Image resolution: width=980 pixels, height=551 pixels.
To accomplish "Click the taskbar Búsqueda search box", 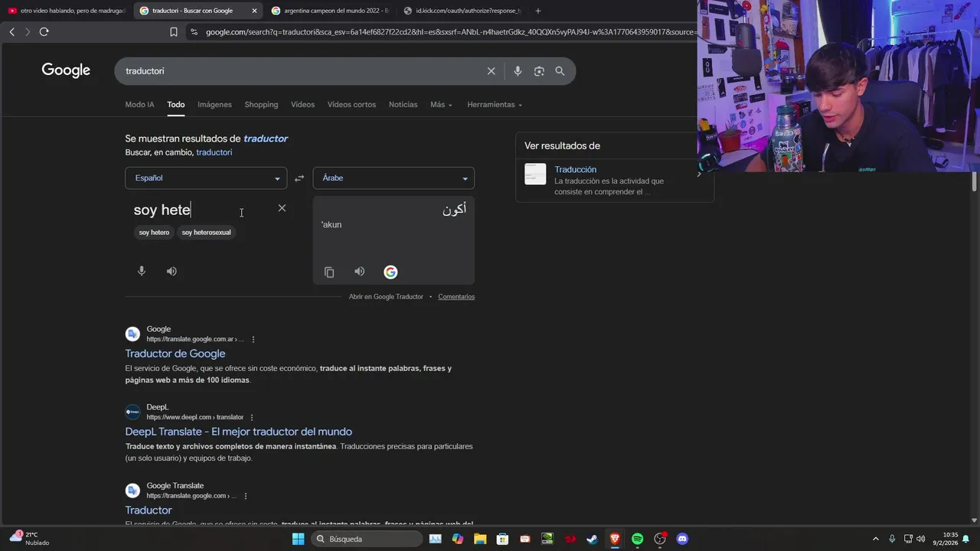I will [367, 539].
